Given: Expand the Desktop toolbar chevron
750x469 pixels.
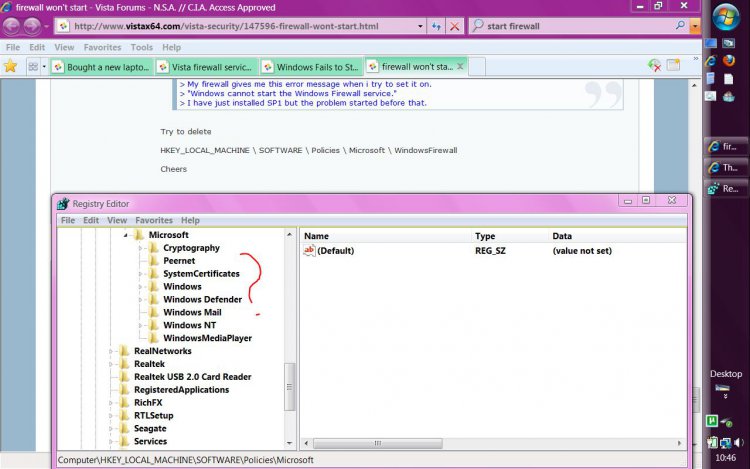Looking at the screenshot, I should 726,396.
